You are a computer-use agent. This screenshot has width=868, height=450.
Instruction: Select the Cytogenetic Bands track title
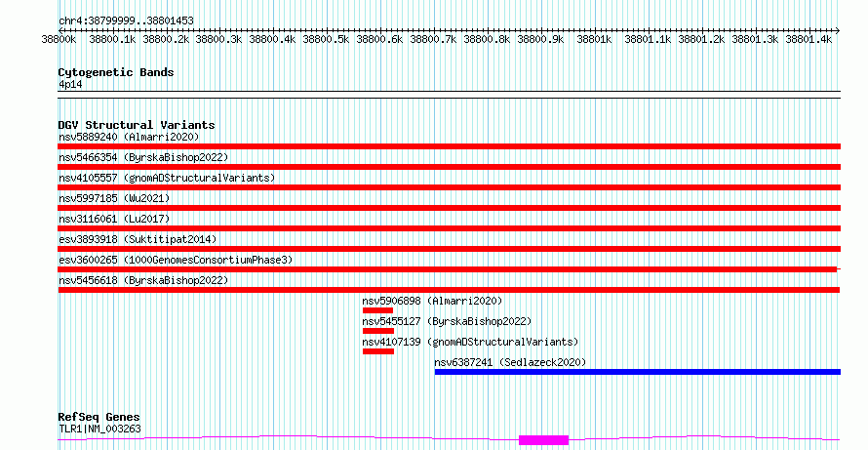click(x=116, y=72)
